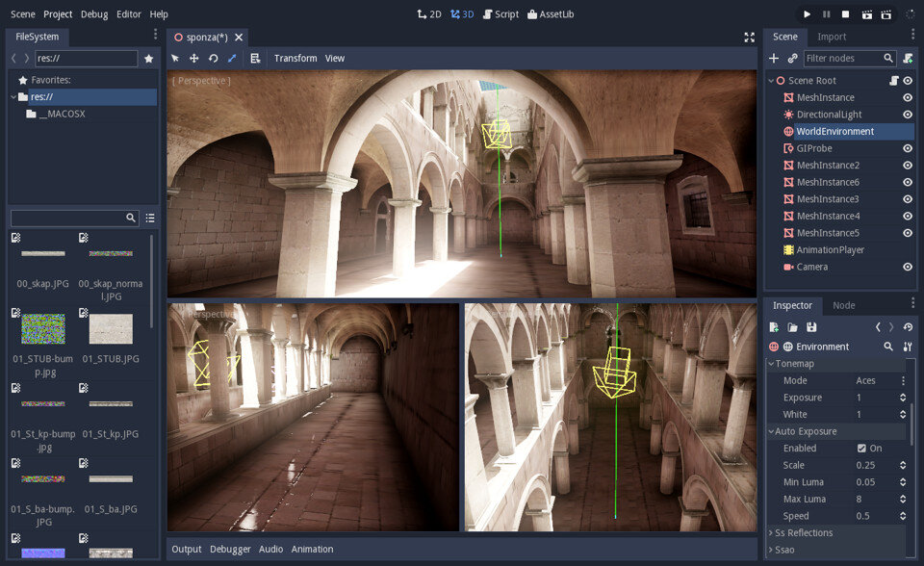
Task: Open the Scene Root script icon
Action: [894, 81]
